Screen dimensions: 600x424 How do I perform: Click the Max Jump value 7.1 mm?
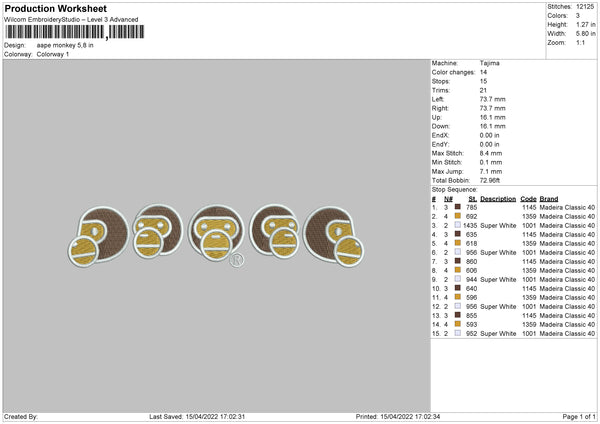(491, 171)
